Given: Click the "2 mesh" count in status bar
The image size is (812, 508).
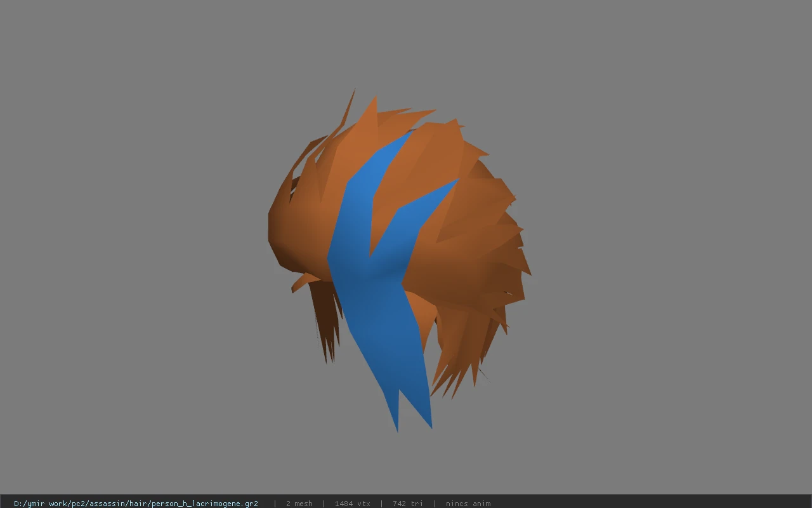Looking at the screenshot, I should tap(299, 504).
